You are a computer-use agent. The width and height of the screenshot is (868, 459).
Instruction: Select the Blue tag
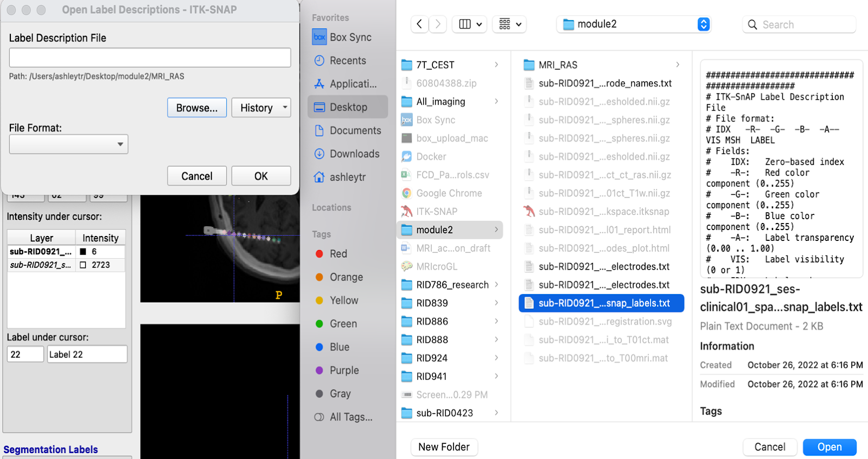coord(339,347)
